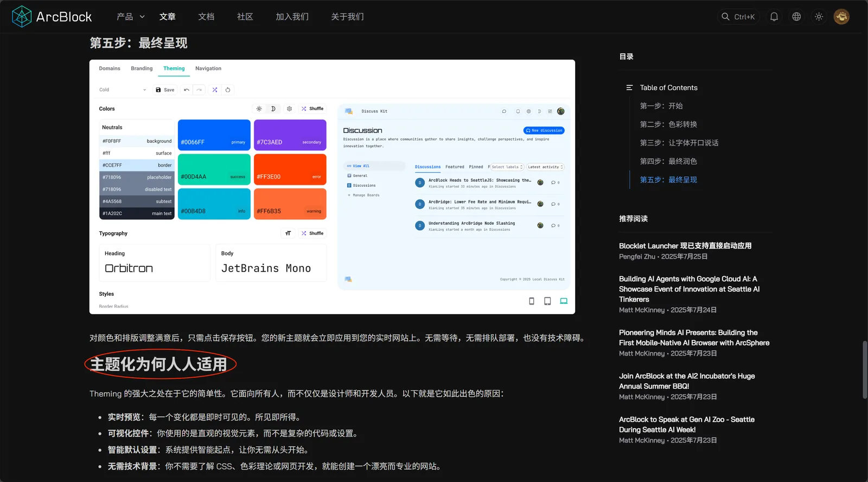Screen dimensions: 868x482
Task: Click the Discuss Kit logo in the preview header
Action: pyautogui.click(x=349, y=111)
